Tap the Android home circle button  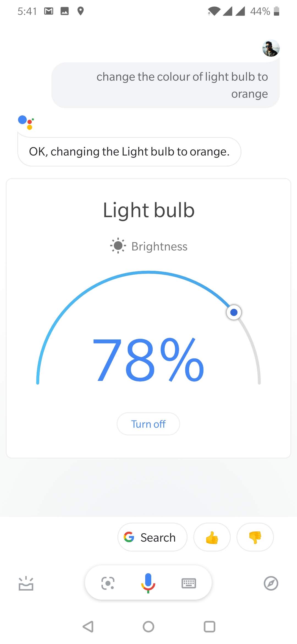[x=148, y=627]
